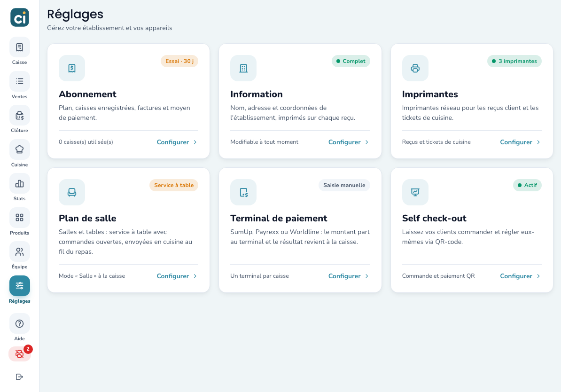The width and height of the screenshot is (561, 392).
Task: Click the Réglages label in sidebar
Action: pyautogui.click(x=20, y=301)
